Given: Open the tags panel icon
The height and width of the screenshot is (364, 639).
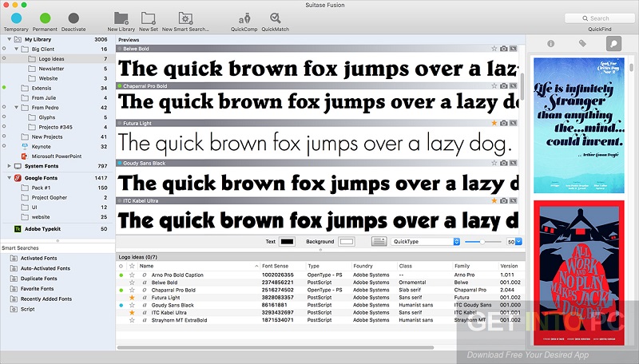Looking at the screenshot, I should pyautogui.click(x=582, y=43).
